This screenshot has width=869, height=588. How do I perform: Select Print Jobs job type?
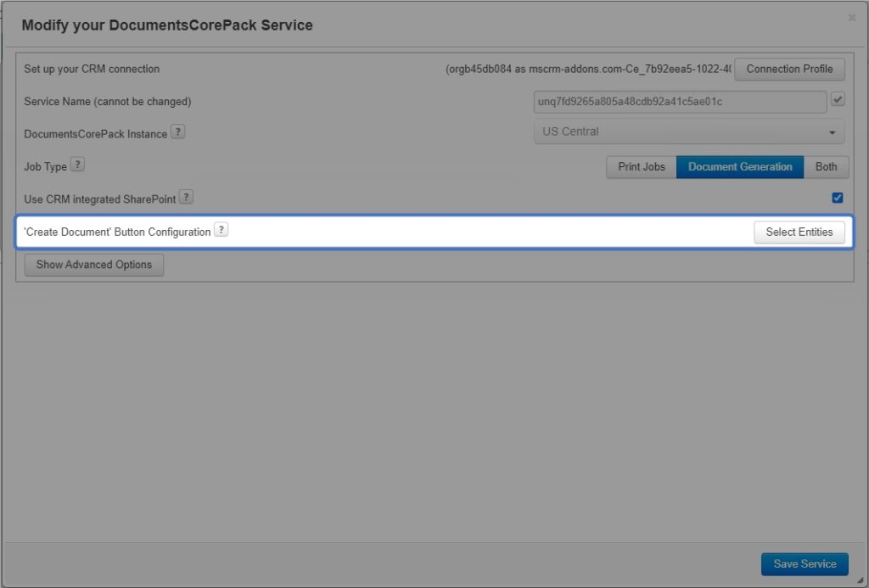tap(642, 167)
